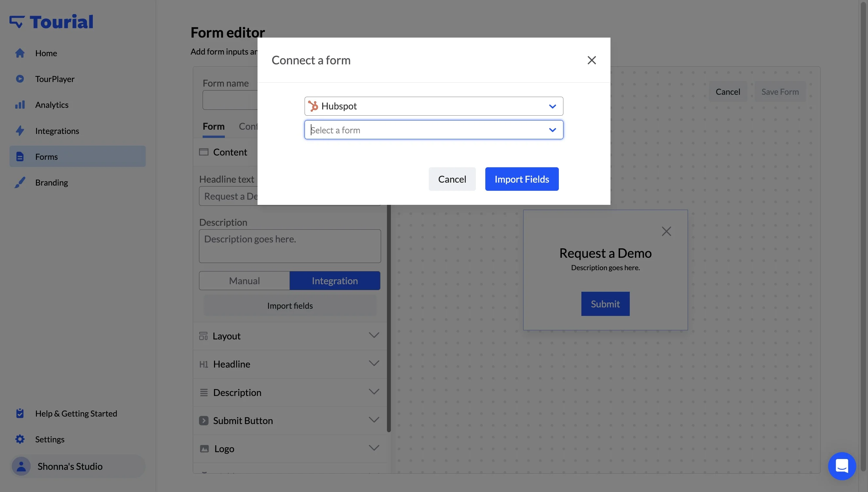Open the chat support bubble
868x492 pixels.
click(x=842, y=466)
